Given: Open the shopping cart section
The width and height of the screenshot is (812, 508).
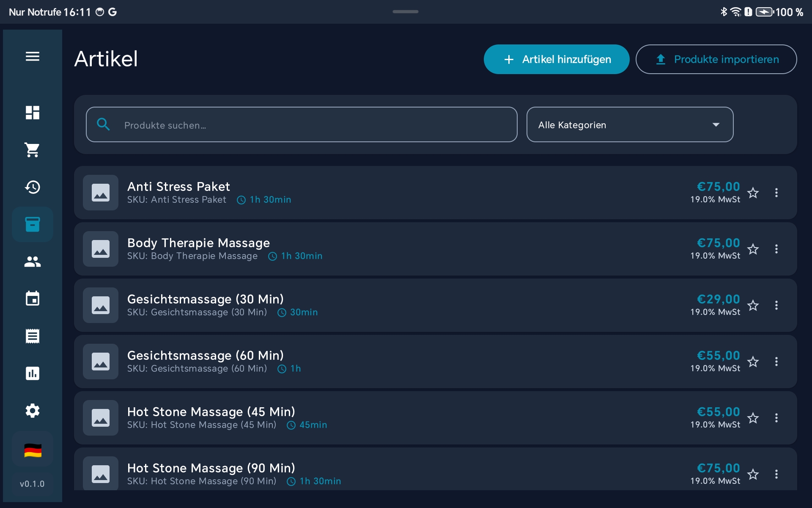Looking at the screenshot, I should (33, 150).
